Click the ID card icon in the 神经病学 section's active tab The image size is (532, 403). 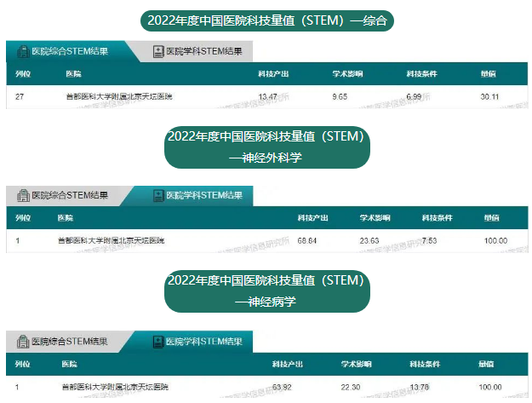click(x=158, y=342)
